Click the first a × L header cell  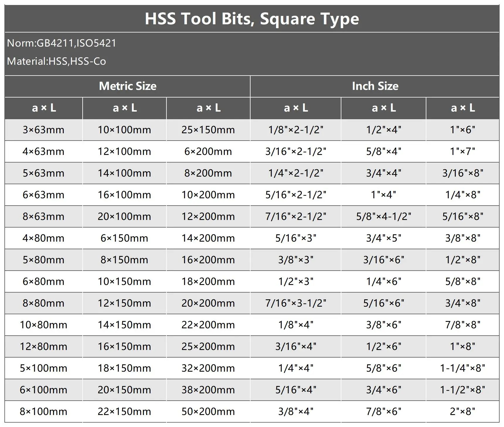[x=43, y=108]
